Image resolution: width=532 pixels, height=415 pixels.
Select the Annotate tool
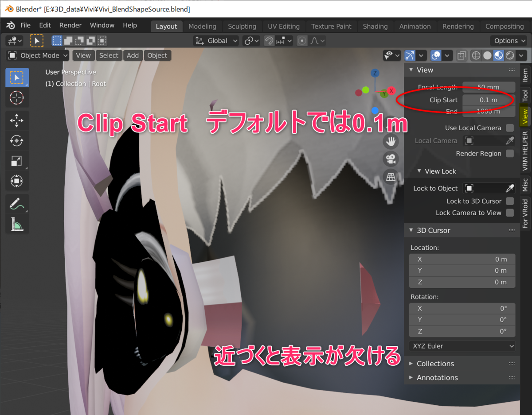17,204
